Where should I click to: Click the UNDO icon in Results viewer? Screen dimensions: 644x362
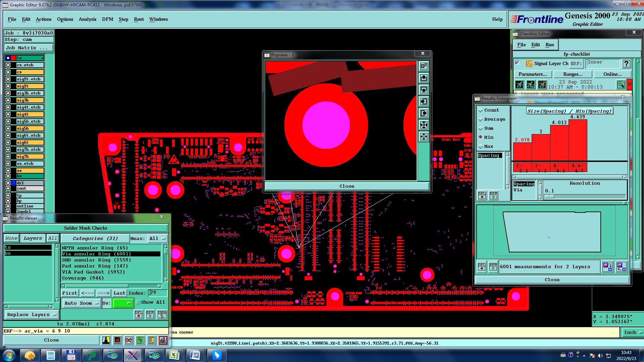tap(162, 314)
